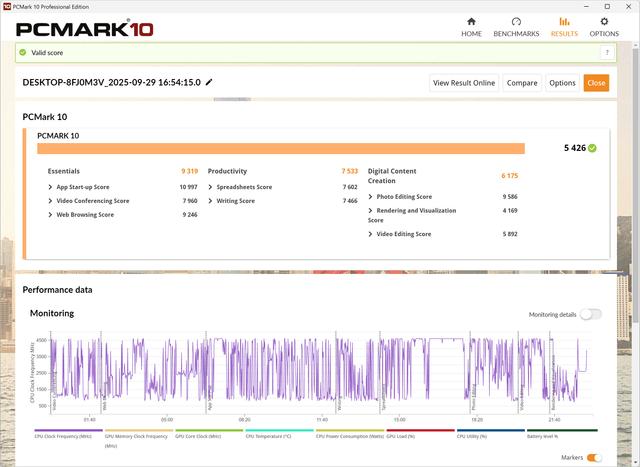The height and width of the screenshot is (467, 640).
Task: Click the Productivity heading
Action: [x=227, y=171]
